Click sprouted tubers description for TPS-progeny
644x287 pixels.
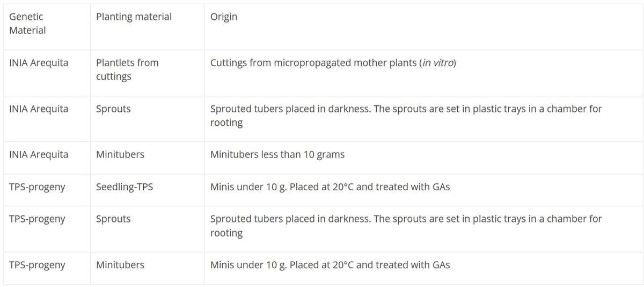pos(406,226)
